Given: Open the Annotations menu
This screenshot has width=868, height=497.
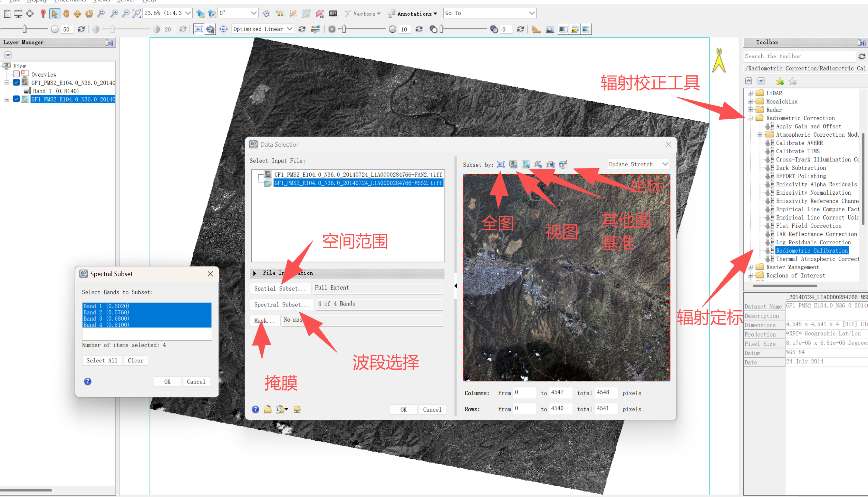Looking at the screenshot, I should [413, 14].
